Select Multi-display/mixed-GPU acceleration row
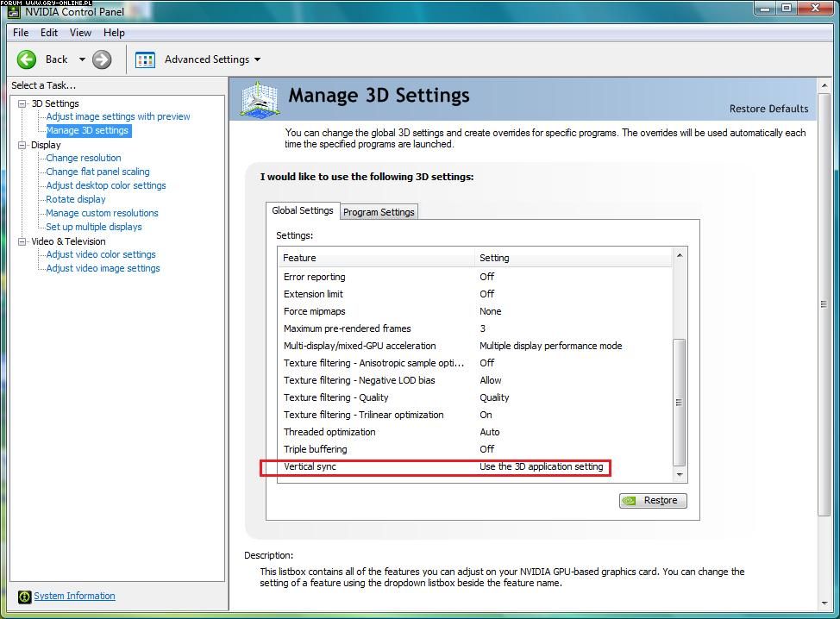The width and height of the screenshot is (840, 619). 475,346
